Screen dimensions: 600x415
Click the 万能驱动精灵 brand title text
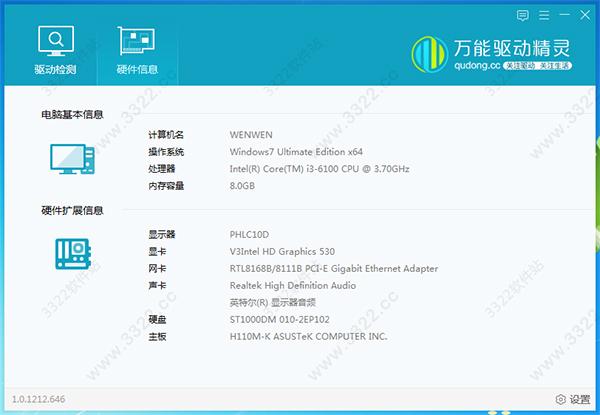tap(512, 48)
